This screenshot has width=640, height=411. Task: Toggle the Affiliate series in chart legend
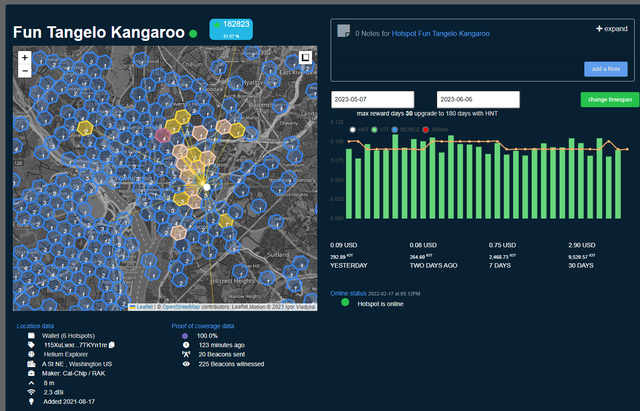click(435, 130)
